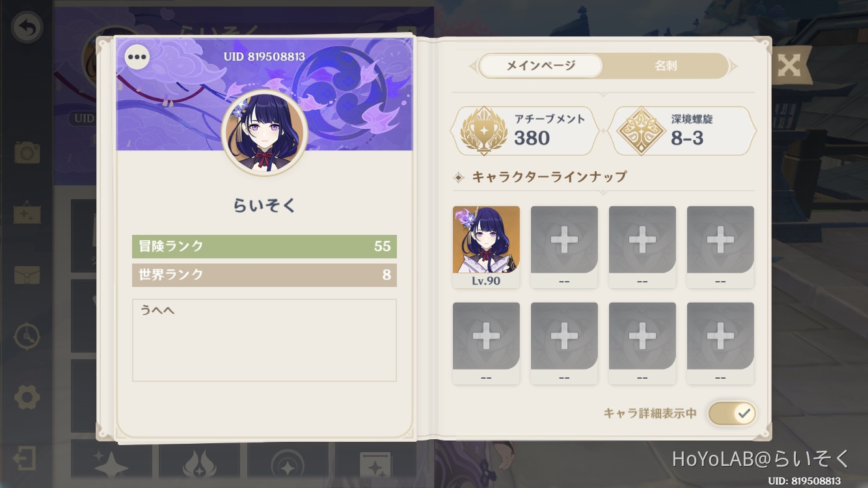Open the achievement trophy icon

[x=484, y=131]
